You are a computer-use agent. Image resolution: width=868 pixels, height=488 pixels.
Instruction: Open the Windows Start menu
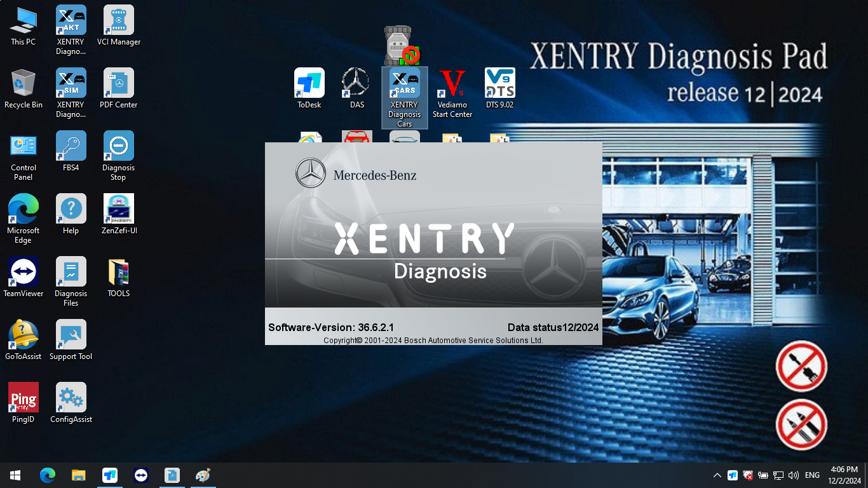(x=14, y=475)
